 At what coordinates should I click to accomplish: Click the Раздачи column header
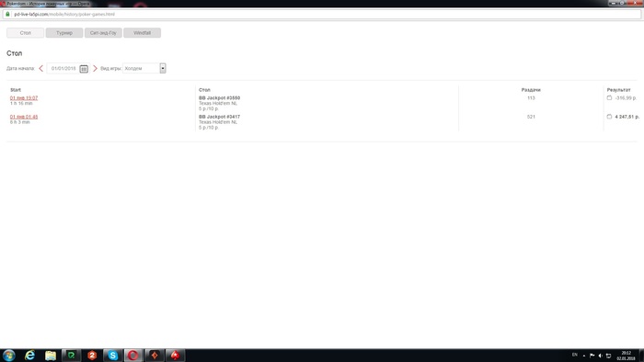tap(531, 90)
